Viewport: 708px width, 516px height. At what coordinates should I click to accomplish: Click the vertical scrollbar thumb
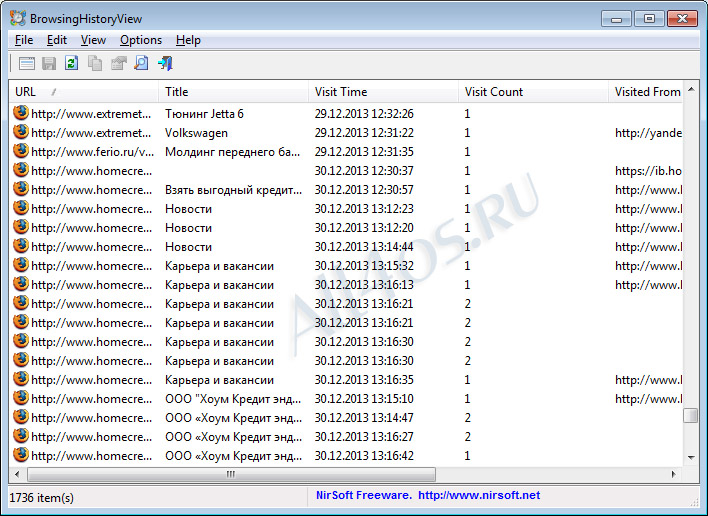click(x=691, y=415)
